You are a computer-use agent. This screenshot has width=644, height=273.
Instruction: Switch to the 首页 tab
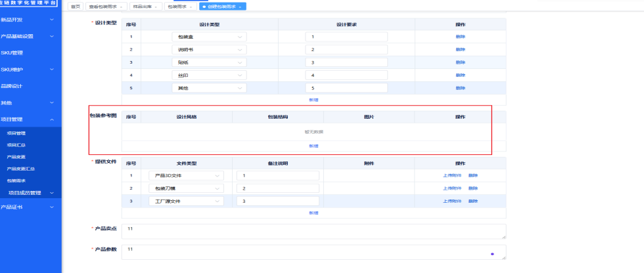tap(76, 7)
